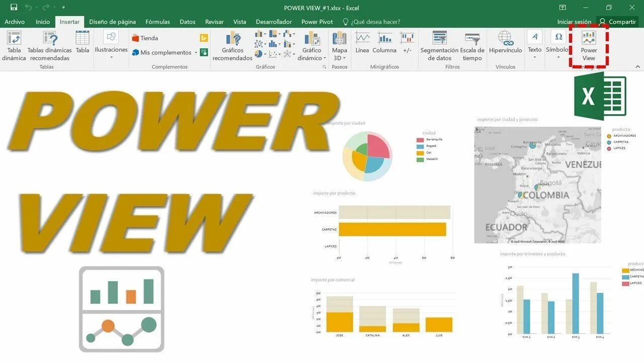The height and width of the screenshot is (362, 644).
Task: Open the Customize Quick Access Toolbar dropdown
Action: 63,8
